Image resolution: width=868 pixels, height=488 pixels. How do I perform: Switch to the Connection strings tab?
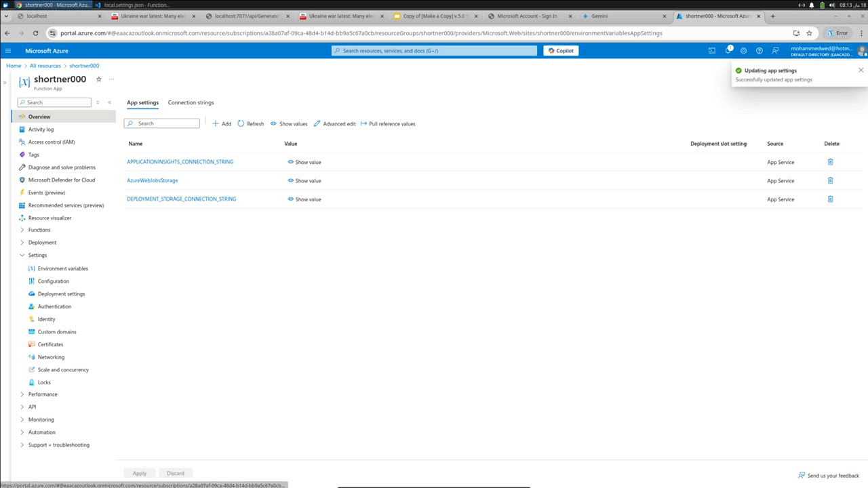tap(191, 102)
